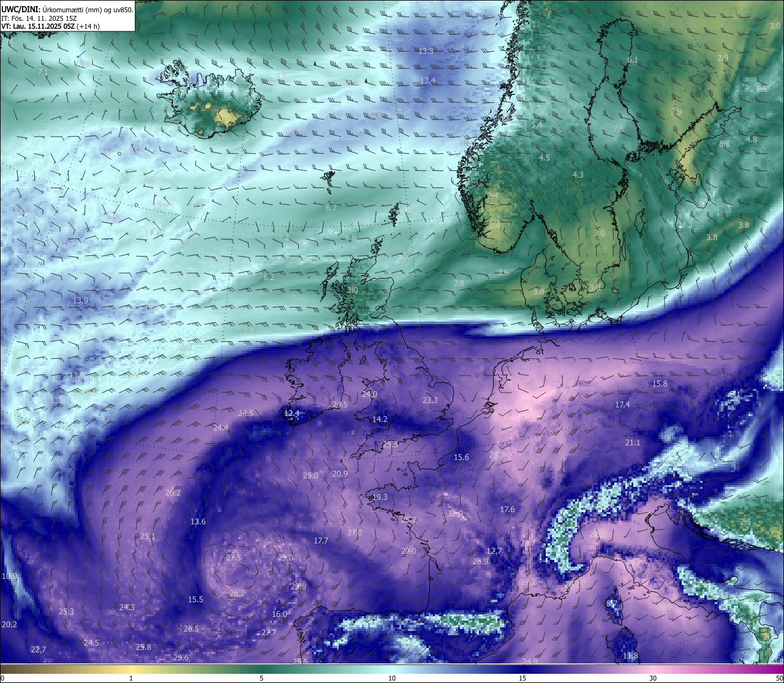This screenshot has height=683, width=784.
Task: Select the 29.0 map value
Action: point(285,558)
